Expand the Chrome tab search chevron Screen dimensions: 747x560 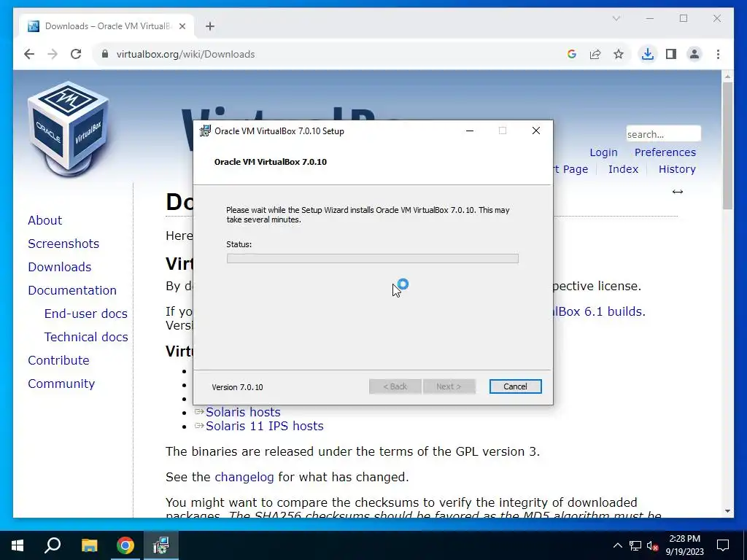616,18
